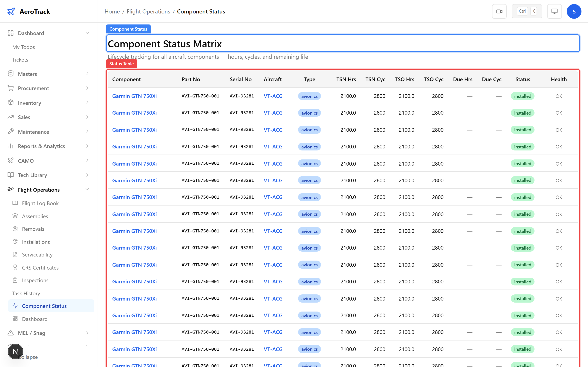
Task: Expand the Tech Library section
Action: [87, 175]
